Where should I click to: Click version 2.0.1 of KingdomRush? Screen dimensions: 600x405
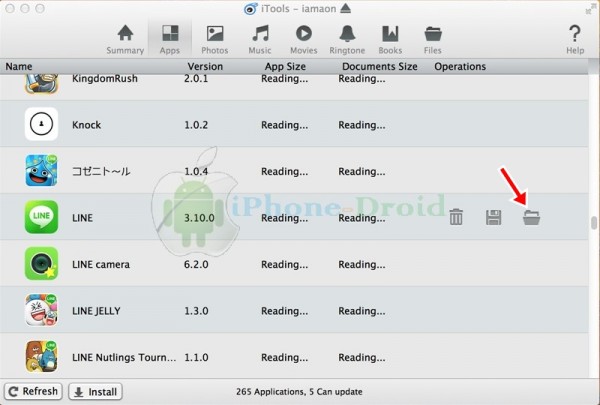pyautogui.click(x=196, y=78)
